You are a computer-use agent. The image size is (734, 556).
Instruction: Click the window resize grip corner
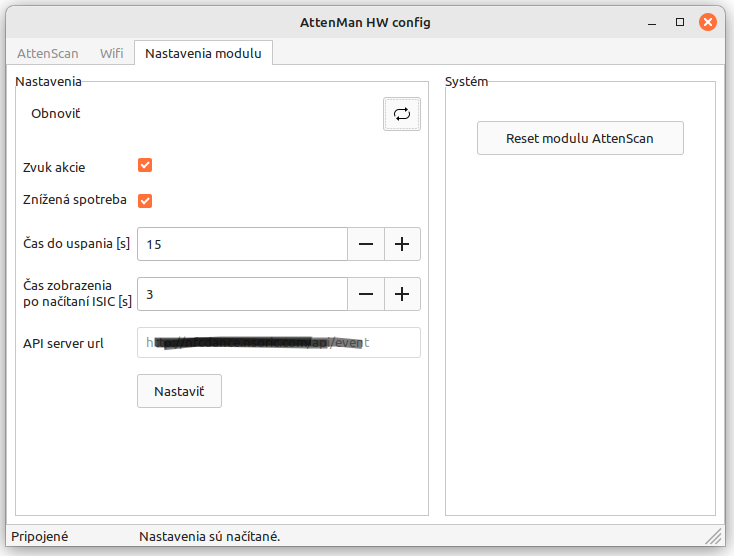pos(713,536)
